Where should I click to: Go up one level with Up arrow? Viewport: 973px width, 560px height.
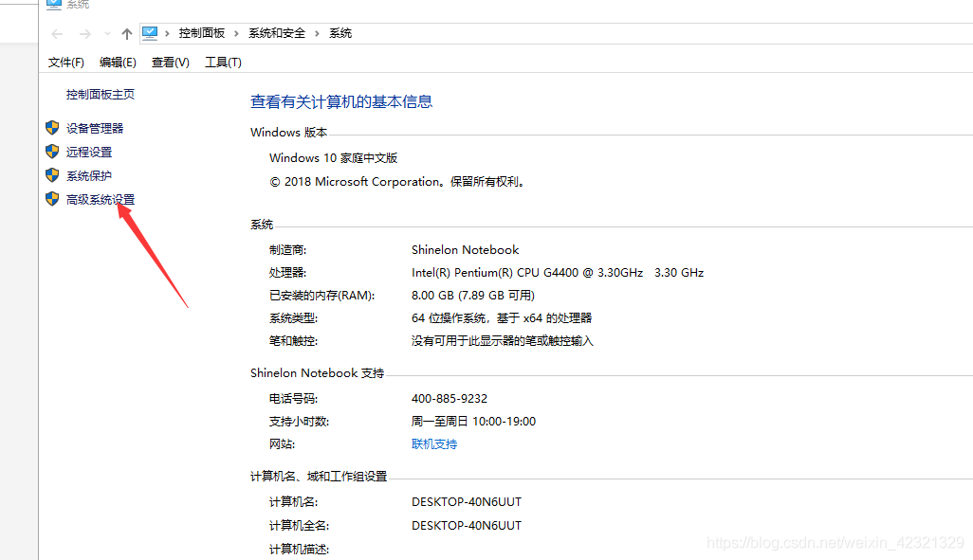[x=127, y=34]
